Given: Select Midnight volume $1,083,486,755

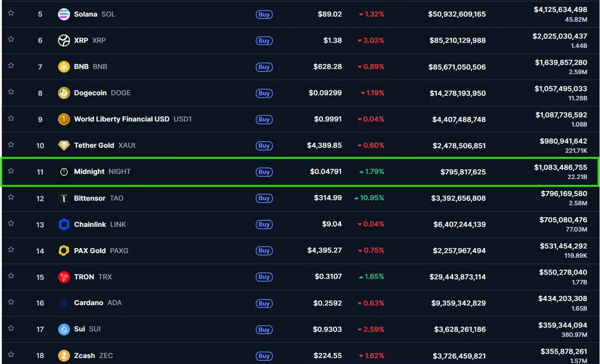Looking at the screenshot, I should (x=560, y=167).
